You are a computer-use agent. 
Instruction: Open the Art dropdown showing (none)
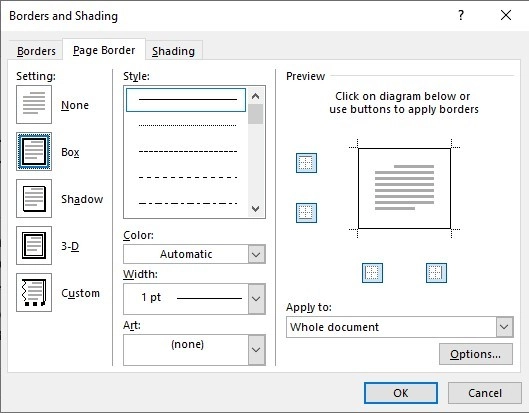pyautogui.click(x=194, y=350)
